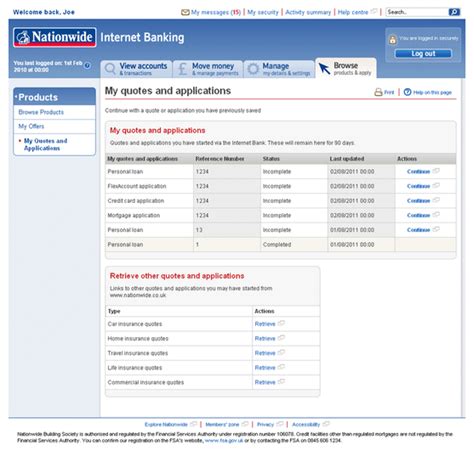Open Browse Products in the sidebar
The width and height of the screenshot is (474, 456).
point(41,112)
